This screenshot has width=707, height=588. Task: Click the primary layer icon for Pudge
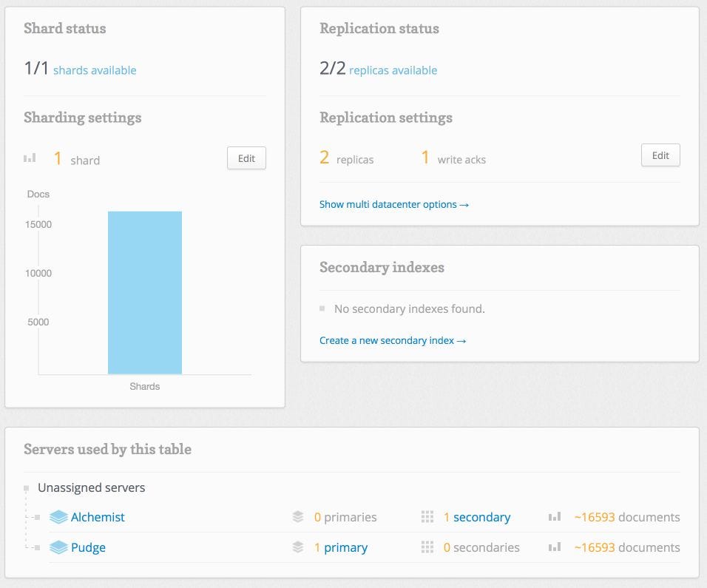298,547
